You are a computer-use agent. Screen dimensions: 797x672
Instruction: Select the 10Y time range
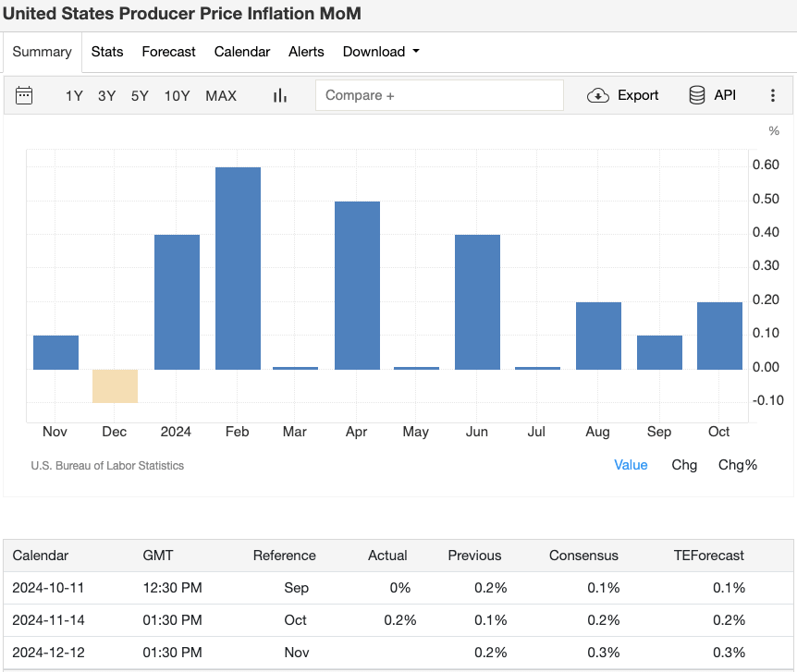[x=177, y=95]
